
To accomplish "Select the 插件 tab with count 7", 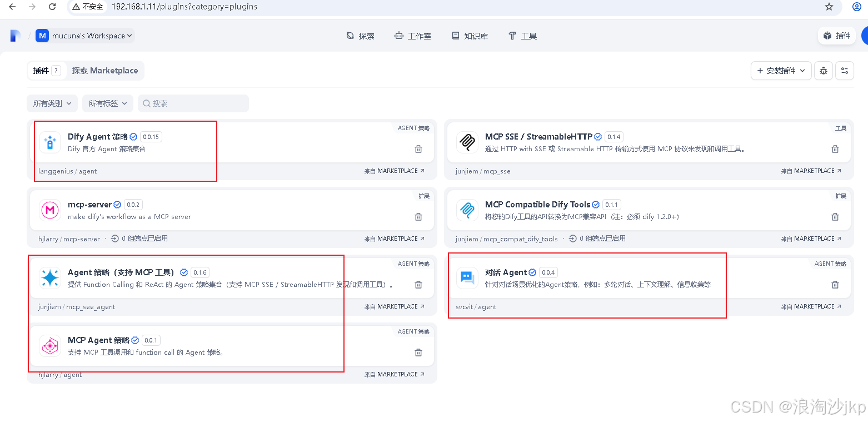I will tap(47, 71).
